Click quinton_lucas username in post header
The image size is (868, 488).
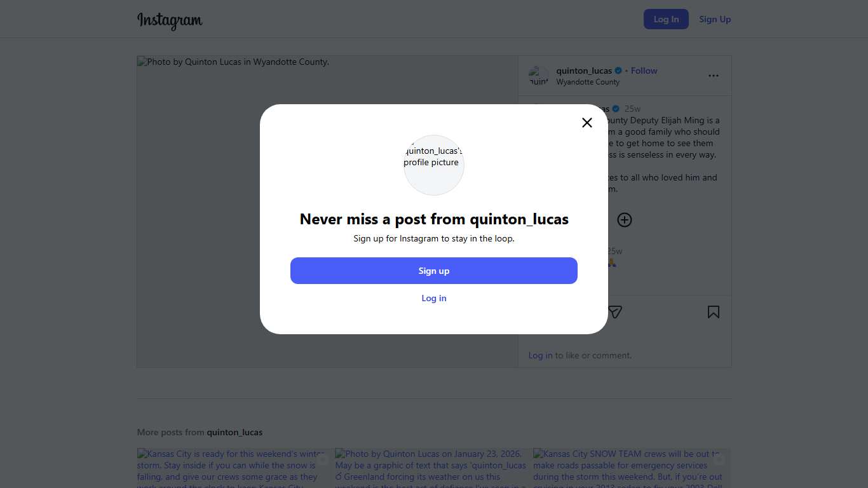tap(584, 71)
